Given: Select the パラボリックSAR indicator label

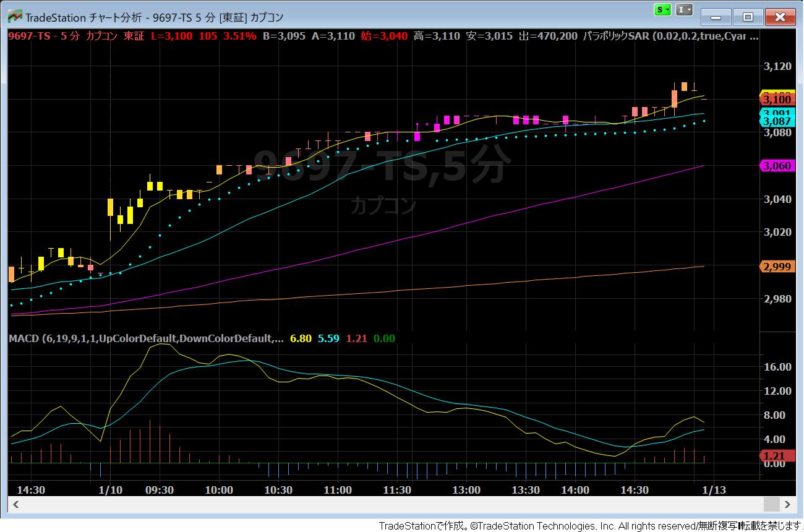Looking at the screenshot, I should [670, 36].
